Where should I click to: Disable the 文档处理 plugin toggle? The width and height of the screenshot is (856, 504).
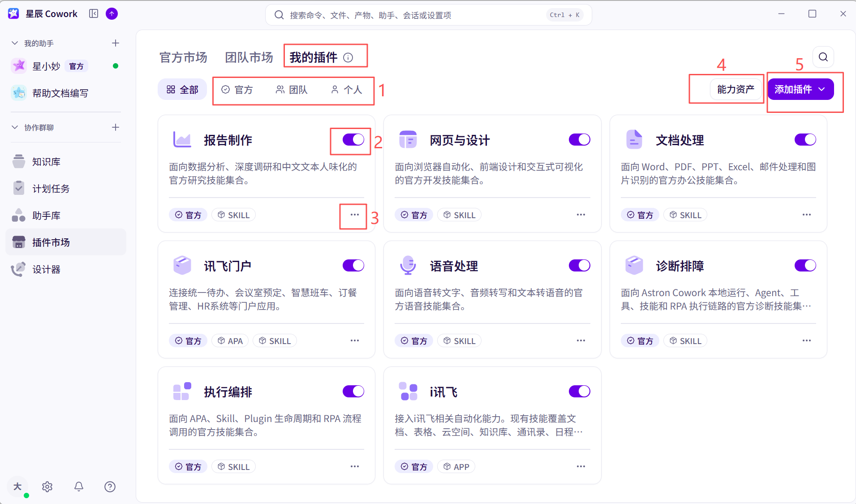pyautogui.click(x=805, y=140)
